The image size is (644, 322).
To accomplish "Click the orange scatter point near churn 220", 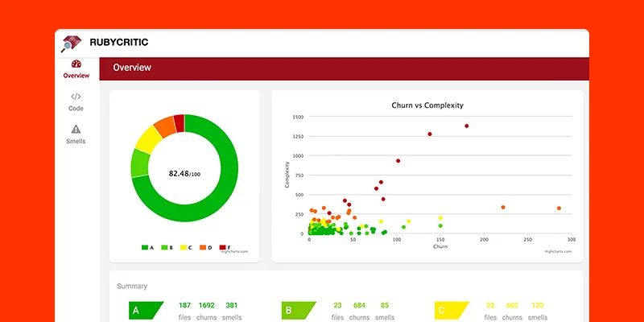I will point(503,208).
